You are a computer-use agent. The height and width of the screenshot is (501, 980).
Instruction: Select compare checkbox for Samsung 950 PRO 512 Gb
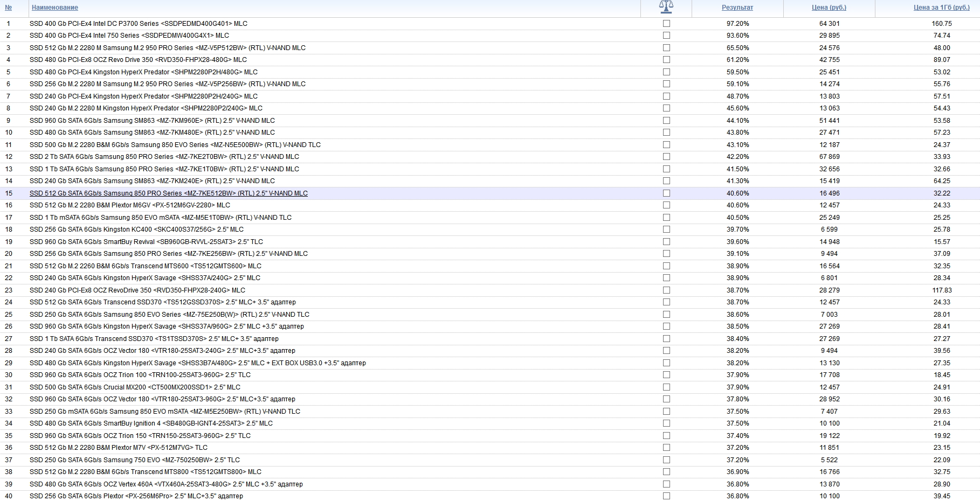(666, 48)
